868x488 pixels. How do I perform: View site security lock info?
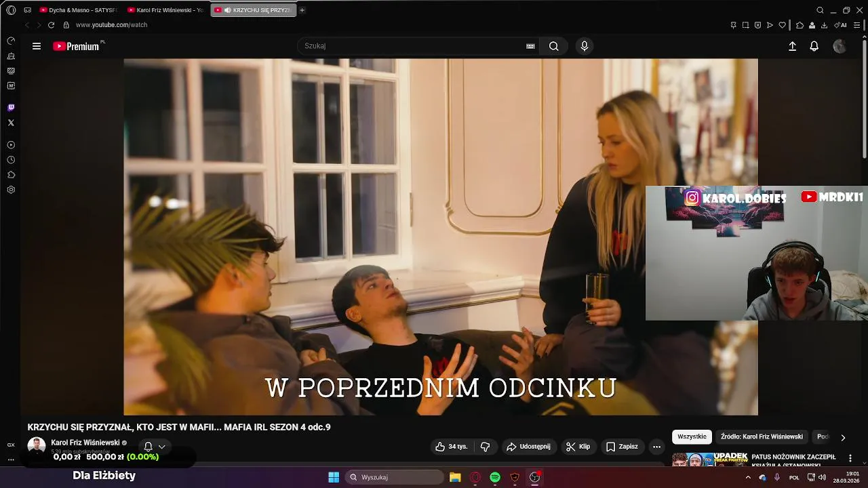click(66, 25)
